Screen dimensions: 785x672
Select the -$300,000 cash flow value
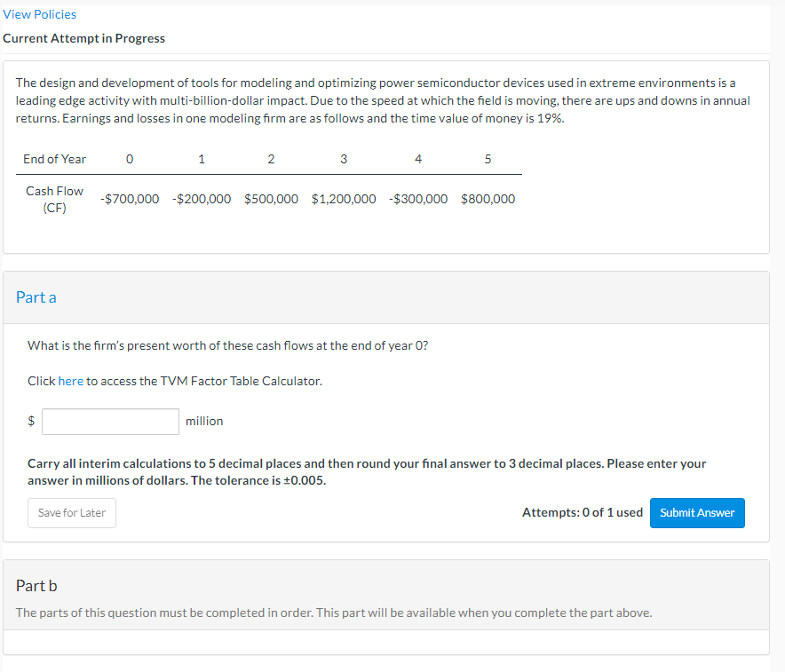click(417, 199)
